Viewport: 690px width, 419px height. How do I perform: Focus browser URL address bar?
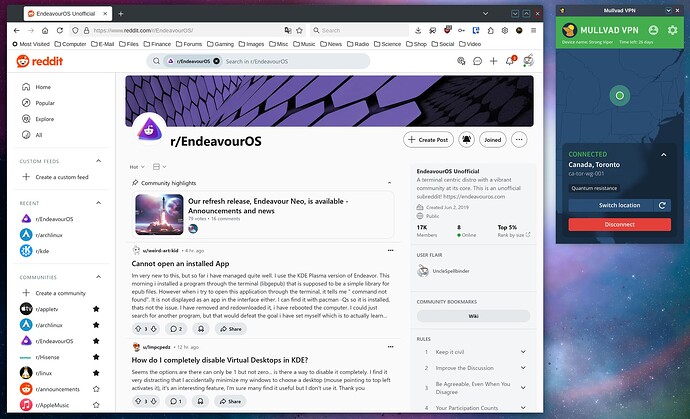(x=185, y=30)
